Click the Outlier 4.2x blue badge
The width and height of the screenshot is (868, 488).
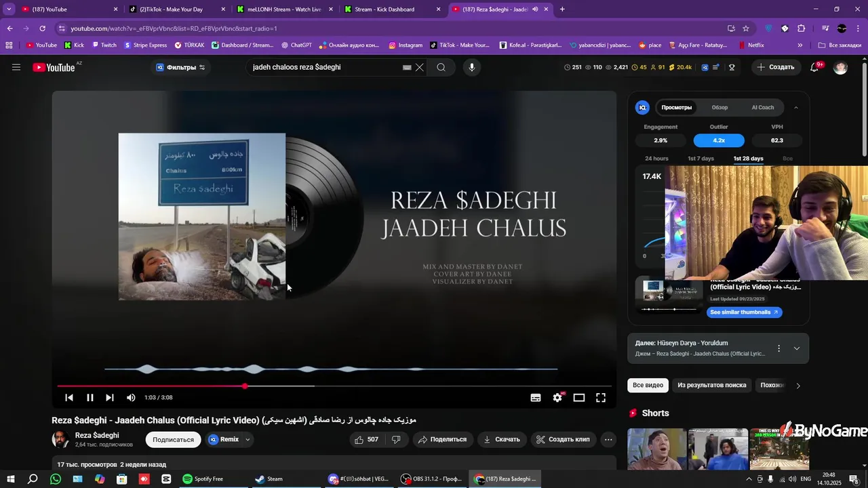coord(719,140)
